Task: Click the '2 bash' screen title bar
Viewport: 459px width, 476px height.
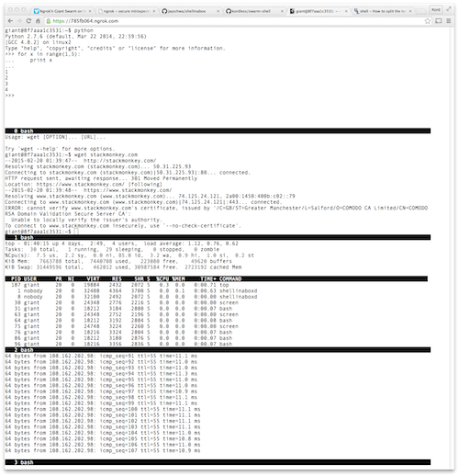Action: [x=218, y=350]
